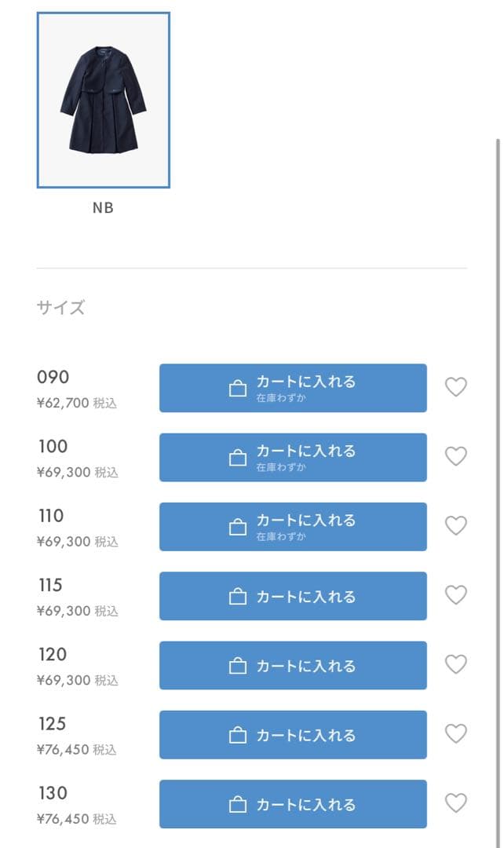
Task: Add size 115 to the cart
Action: [x=293, y=595]
